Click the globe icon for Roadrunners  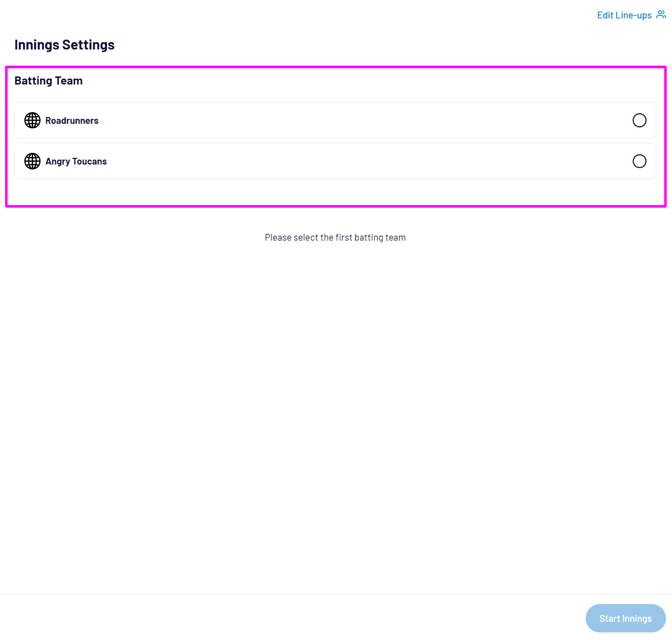[32, 120]
